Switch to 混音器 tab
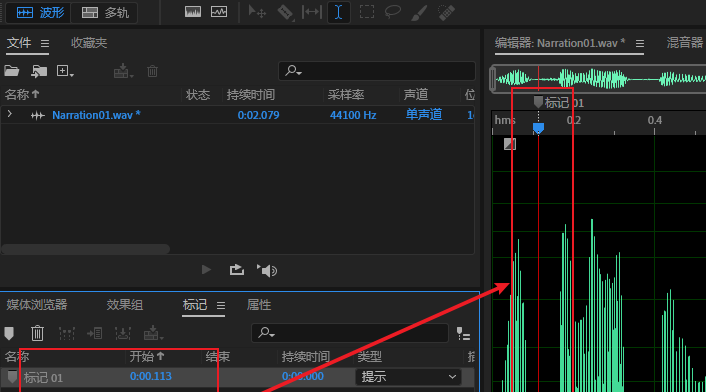Viewport: 706px width, 392px height. [x=684, y=43]
